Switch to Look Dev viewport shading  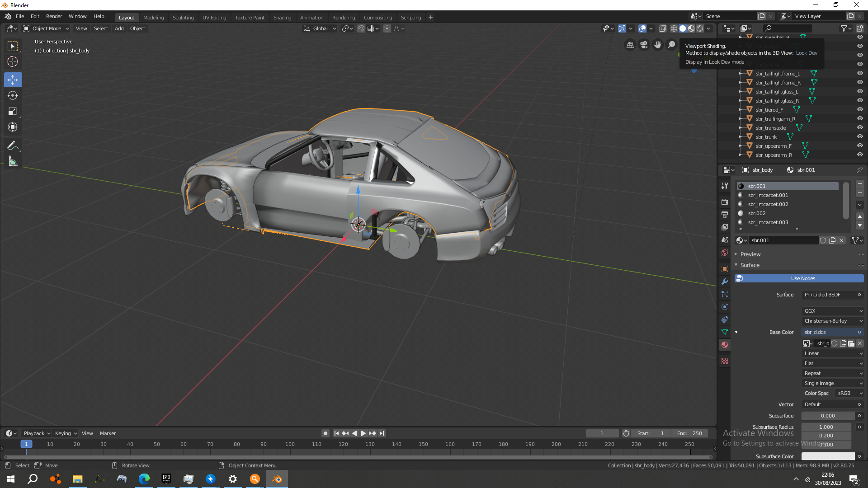[691, 28]
